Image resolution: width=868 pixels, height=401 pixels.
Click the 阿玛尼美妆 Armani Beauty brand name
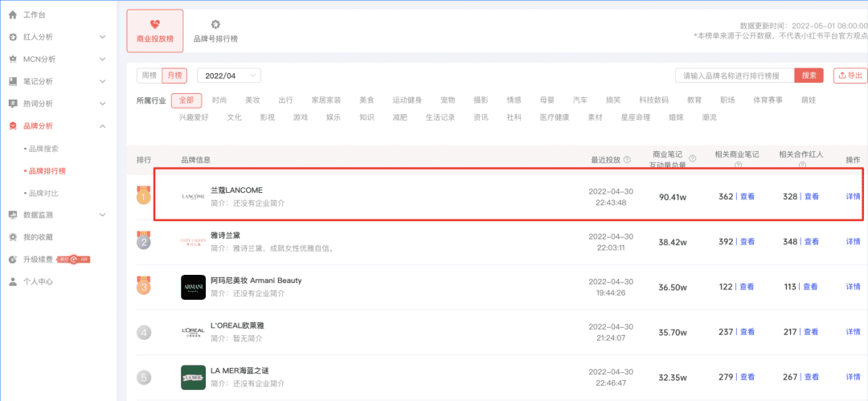click(x=256, y=280)
